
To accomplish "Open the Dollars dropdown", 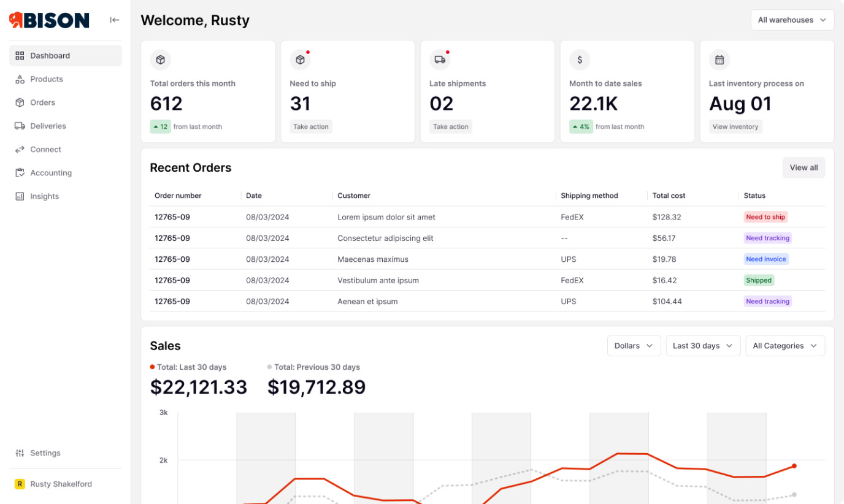I will pyautogui.click(x=634, y=346).
